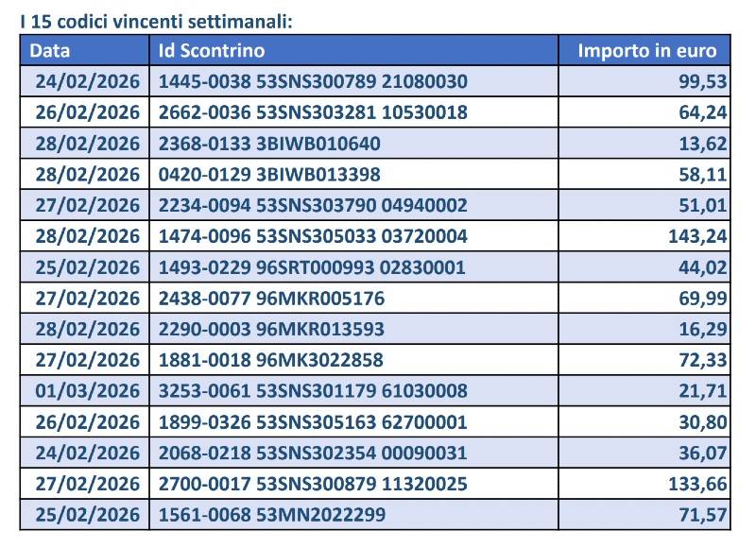Click receipt 1561-0068 53MN2022299 cell
Viewport: 756px width, 548px height.
pos(272,516)
